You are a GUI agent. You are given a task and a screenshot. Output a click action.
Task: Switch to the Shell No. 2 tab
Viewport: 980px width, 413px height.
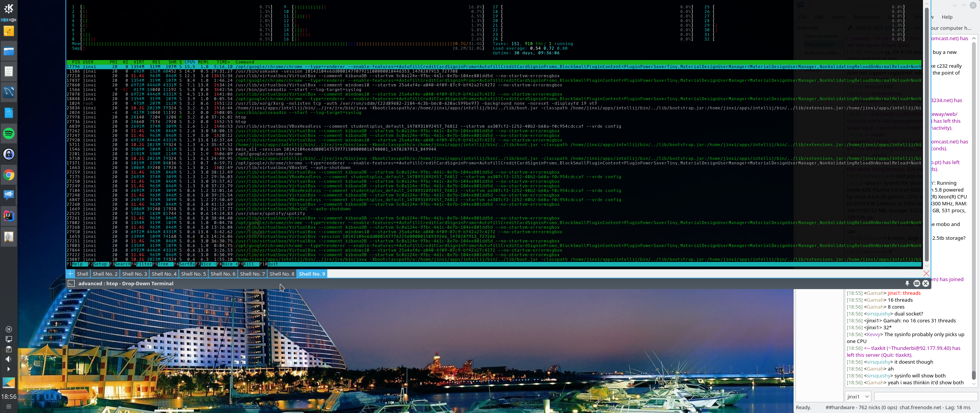click(105, 274)
